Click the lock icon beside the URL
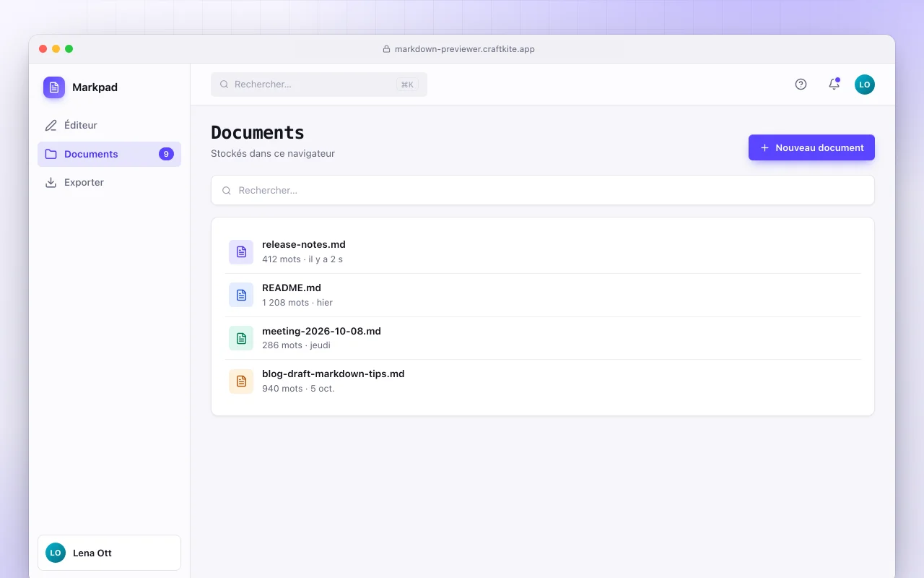The image size is (924, 578). 386,49
